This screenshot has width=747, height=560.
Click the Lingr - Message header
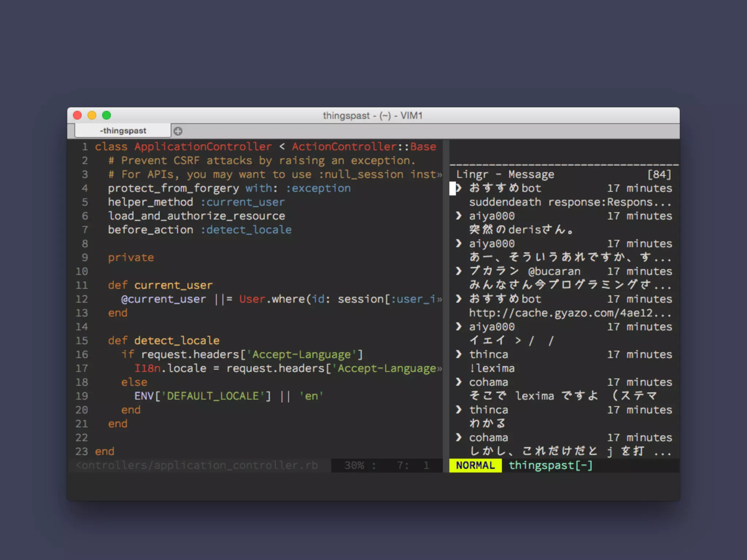coord(505,175)
